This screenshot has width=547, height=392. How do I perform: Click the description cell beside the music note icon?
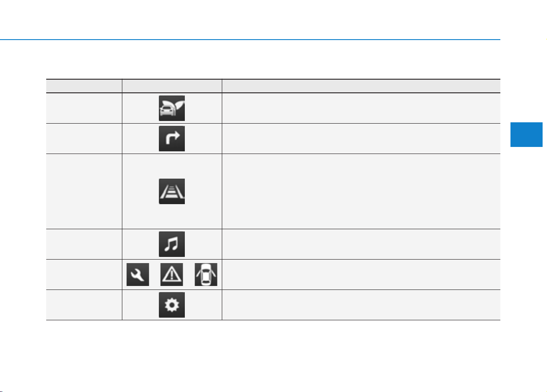(x=361, y=244)
